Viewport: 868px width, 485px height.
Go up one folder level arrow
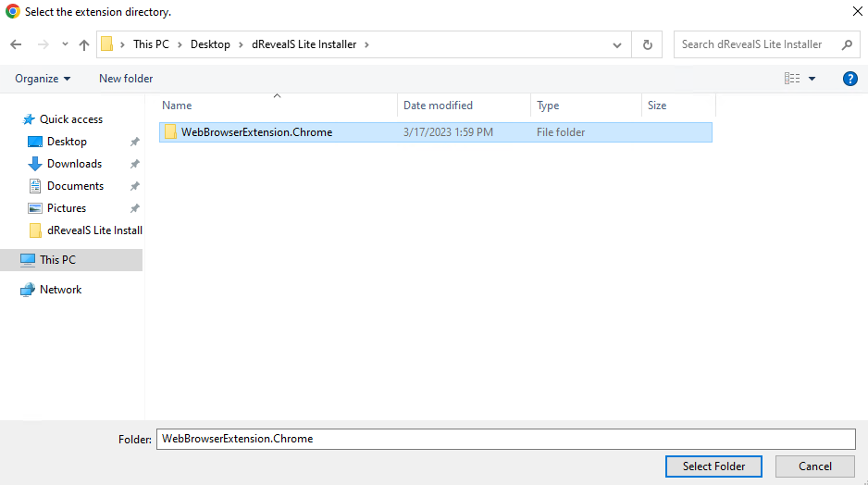(x=83, y=44)
